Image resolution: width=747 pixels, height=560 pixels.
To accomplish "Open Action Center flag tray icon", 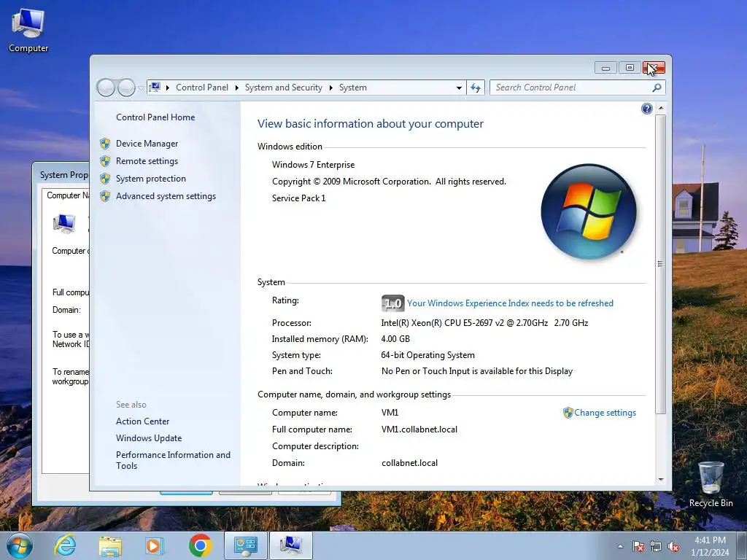I will 638,546.
